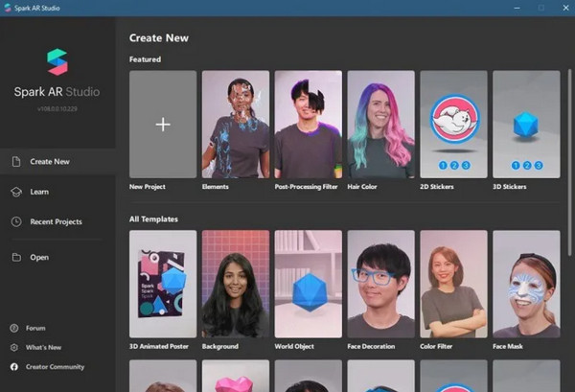Select the Create New menu item
Viewport: 575px width, 392px height.
point(57,161)
